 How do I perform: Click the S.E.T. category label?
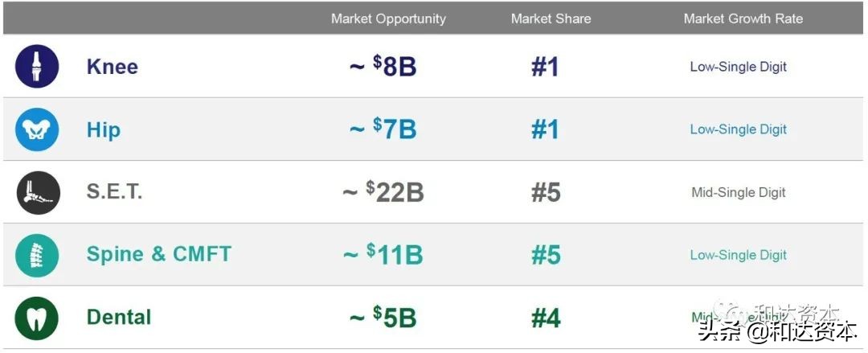(114, 192)
